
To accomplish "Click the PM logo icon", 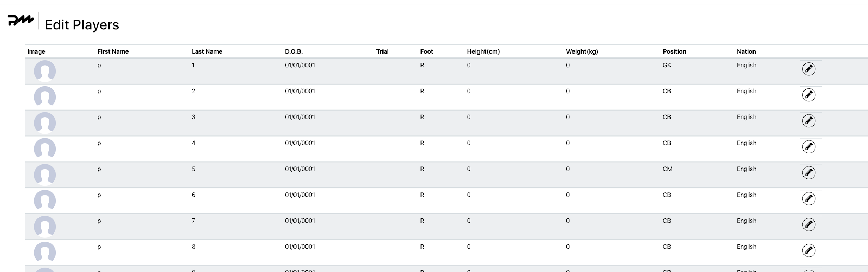I will coord(21,21).
